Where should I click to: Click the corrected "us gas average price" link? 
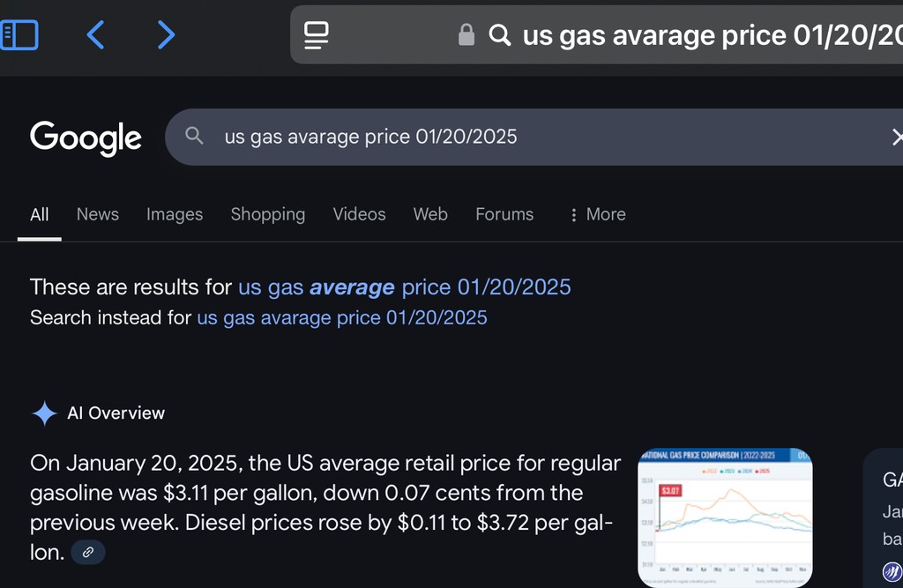pyautogui.click(x=404, y=287)
